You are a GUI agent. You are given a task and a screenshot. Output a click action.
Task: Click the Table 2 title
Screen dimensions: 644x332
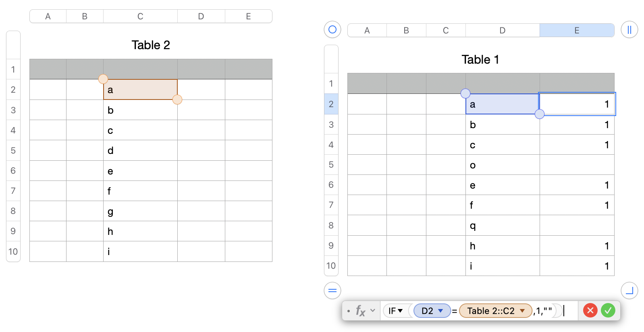(150, 45)
